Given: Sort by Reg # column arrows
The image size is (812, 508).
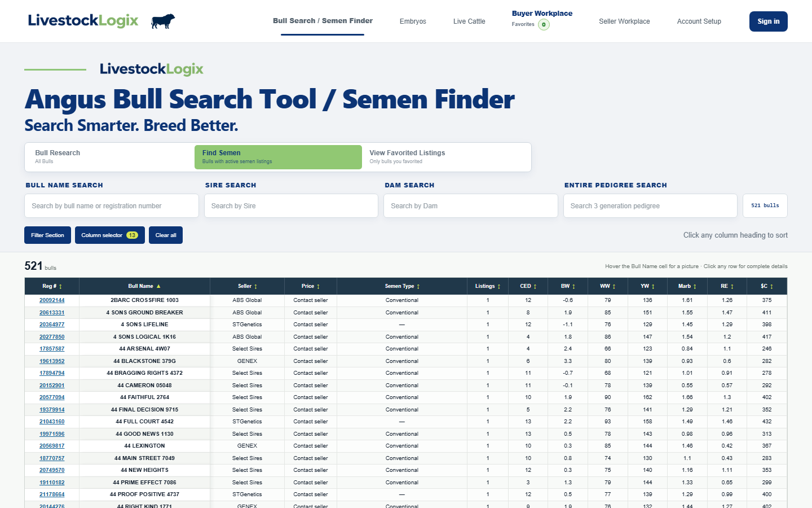Looking at the screenshot, I should click(x=60, y=287).
